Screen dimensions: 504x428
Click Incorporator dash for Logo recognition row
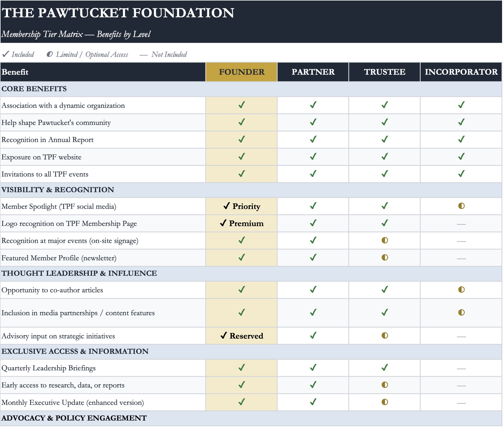click(x=461, y=224)
